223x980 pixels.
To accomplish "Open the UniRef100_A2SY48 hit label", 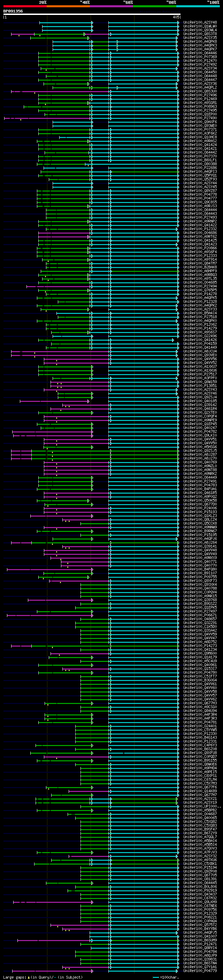I will point(200,23).
